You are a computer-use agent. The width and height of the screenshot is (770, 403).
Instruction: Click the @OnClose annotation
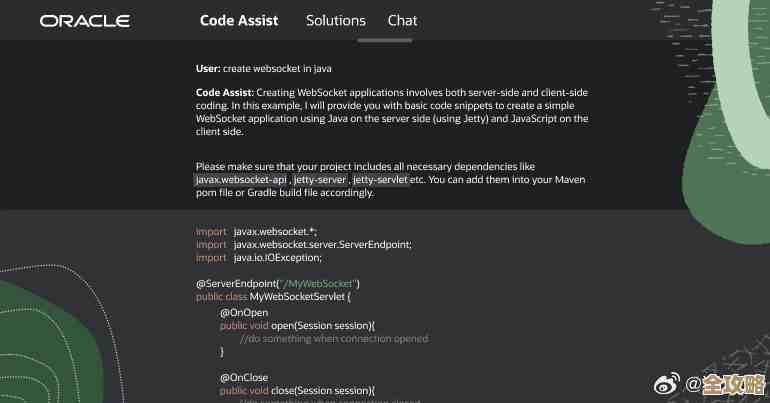(242, 377)
